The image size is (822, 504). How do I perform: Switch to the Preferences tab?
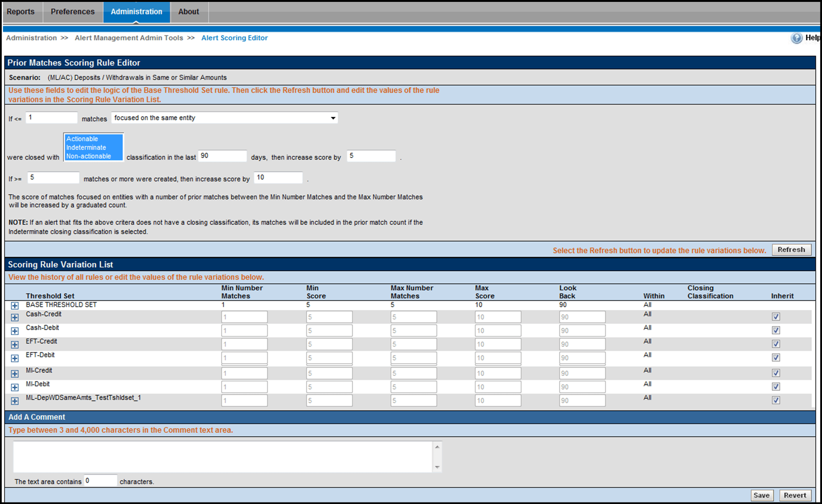click(x=73, y=12)
